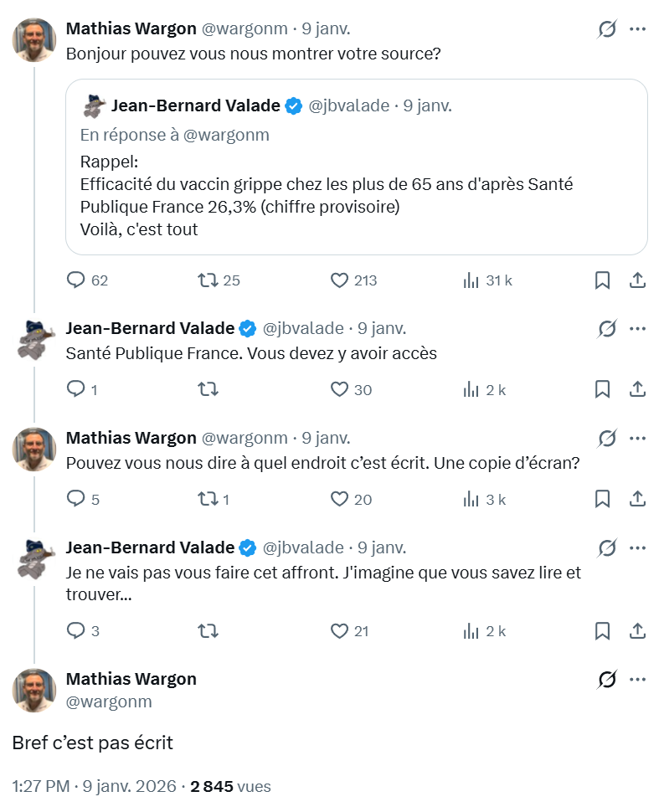Click Grok icon on the first tweet
This screenshot has height=812, width=664.
(x=607, y=29)
